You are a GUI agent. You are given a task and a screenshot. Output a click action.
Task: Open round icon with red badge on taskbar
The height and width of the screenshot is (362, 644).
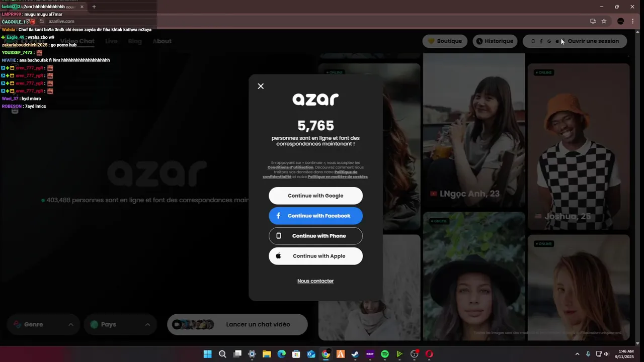(x=415, y=354)
